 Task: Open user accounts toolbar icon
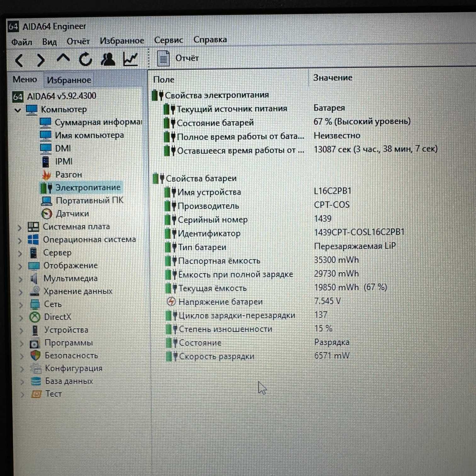coord(108,59)
